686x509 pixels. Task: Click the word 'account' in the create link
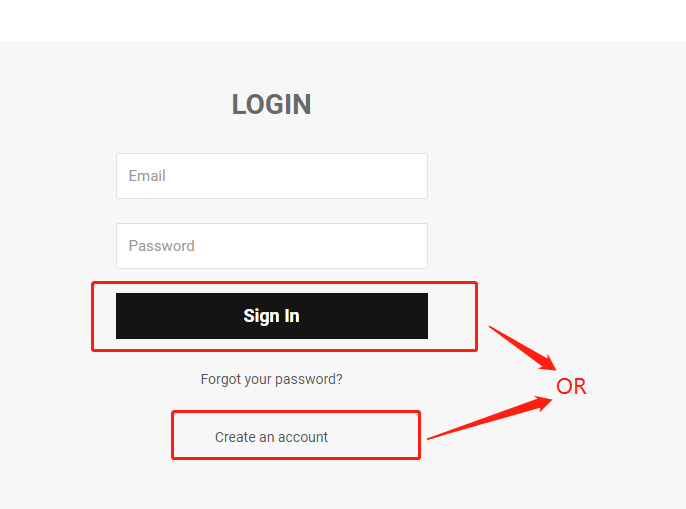(x=303, y=437)
